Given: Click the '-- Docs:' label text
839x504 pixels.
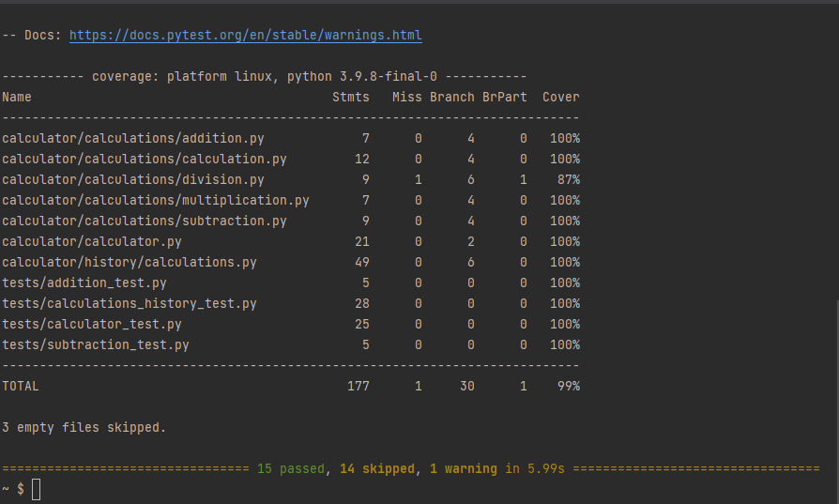Looking at the screenshot, I should click(32, 36).
